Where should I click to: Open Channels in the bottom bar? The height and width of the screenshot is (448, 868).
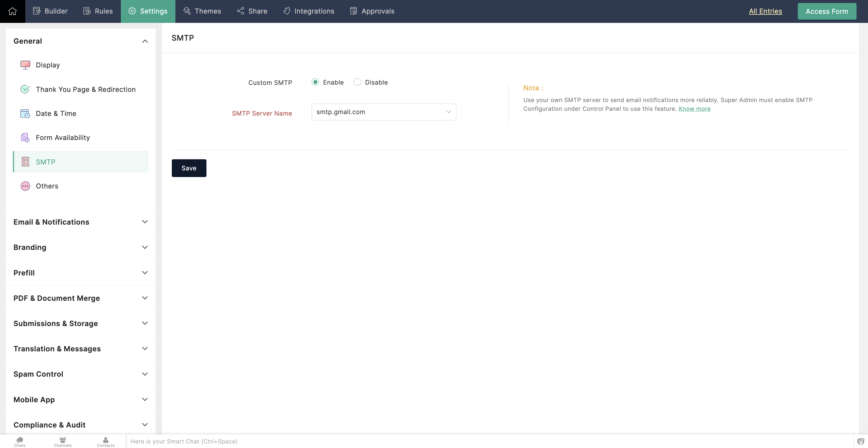point(63,442)
